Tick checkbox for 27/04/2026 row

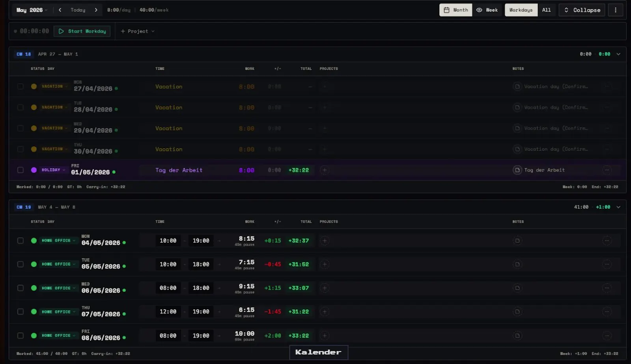[x=20, y=86]
